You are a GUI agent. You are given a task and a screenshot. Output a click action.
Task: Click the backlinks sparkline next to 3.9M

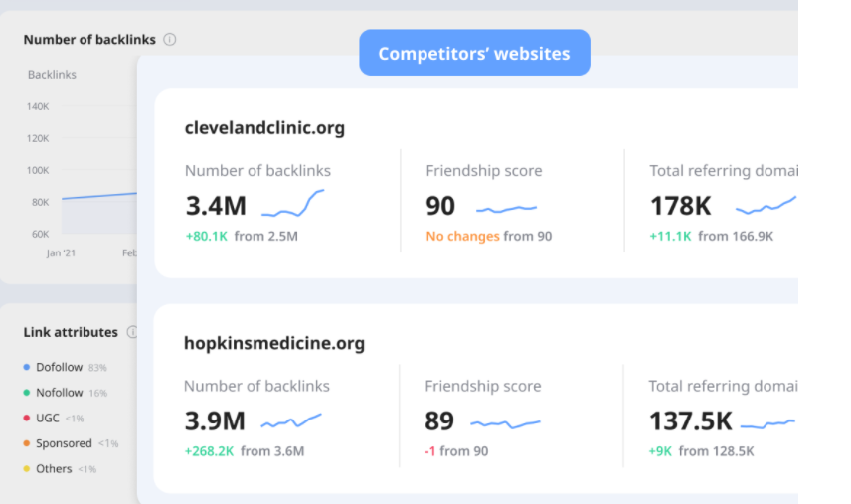coord(291,420)
